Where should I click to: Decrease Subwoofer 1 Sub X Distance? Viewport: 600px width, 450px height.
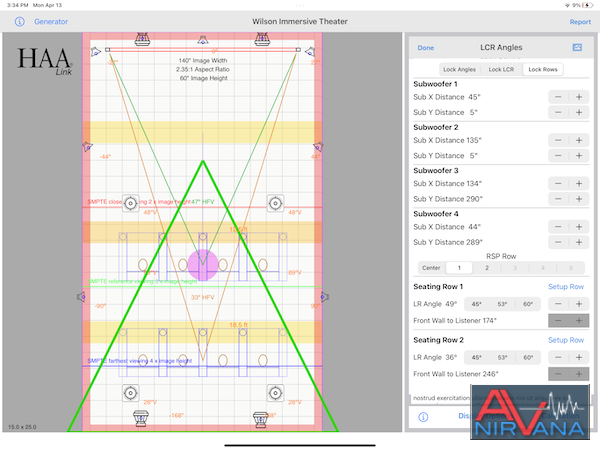(x=558, y=97)
